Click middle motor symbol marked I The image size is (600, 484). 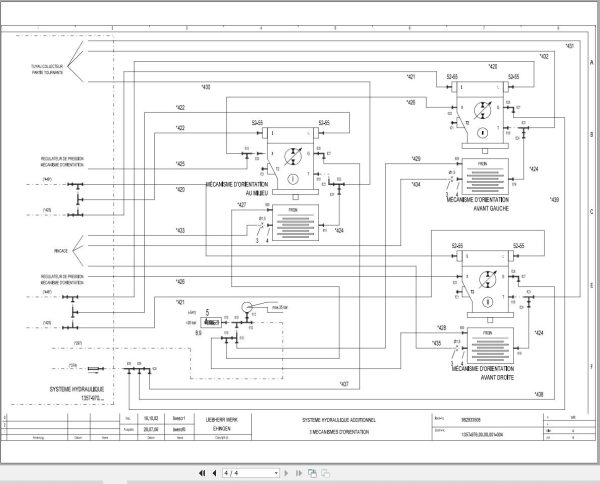tap(293, 179)
